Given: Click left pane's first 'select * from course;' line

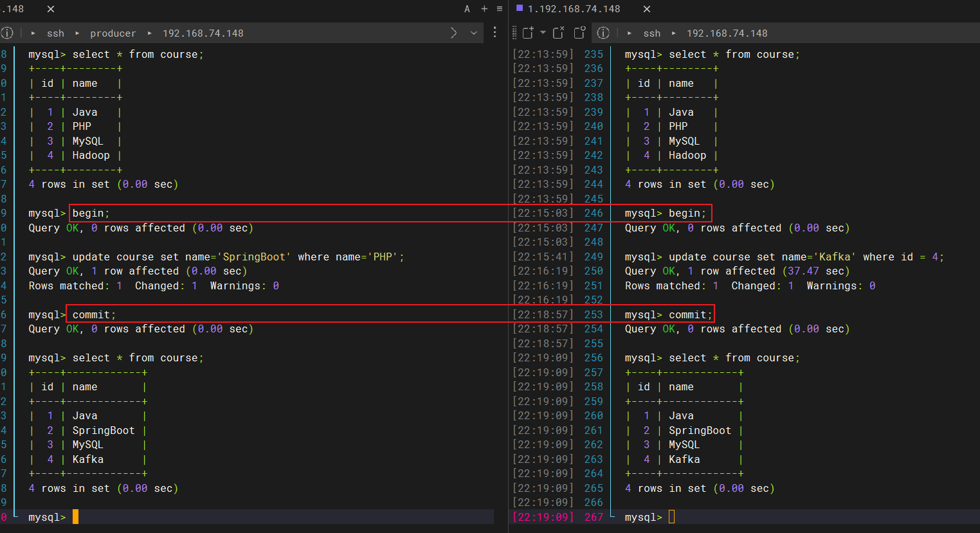Looking at the screenshot, I should click(116, 55).
